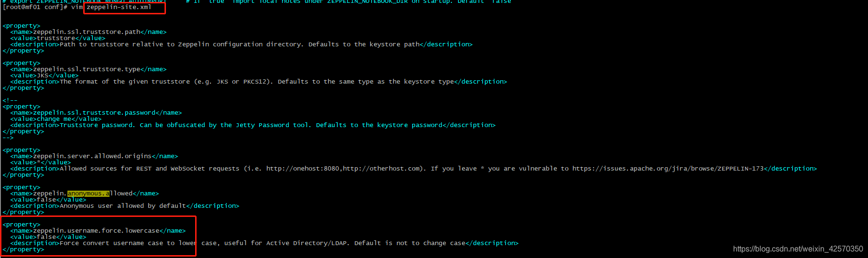Click the zeppelin-site.xml filename in the vim command
This screenshot has height=258, width=868.
tap(119, 7)
